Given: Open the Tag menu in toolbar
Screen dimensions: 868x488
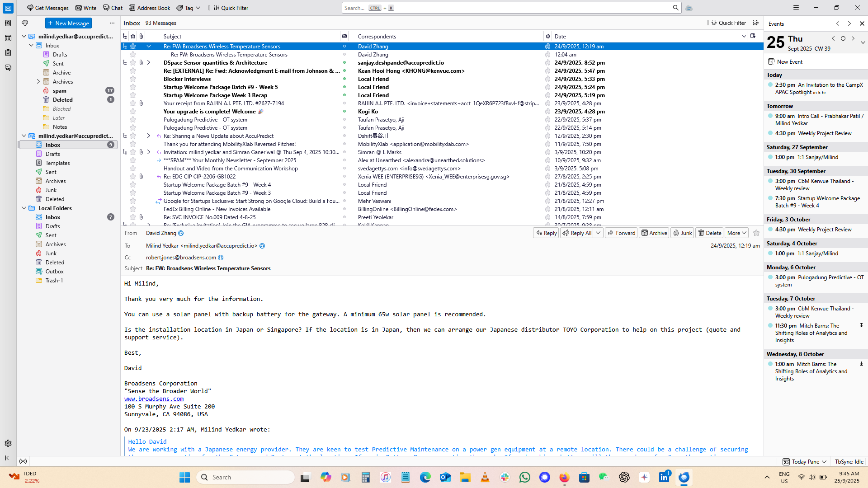Looking at the screenshot, I should (189, 8).
